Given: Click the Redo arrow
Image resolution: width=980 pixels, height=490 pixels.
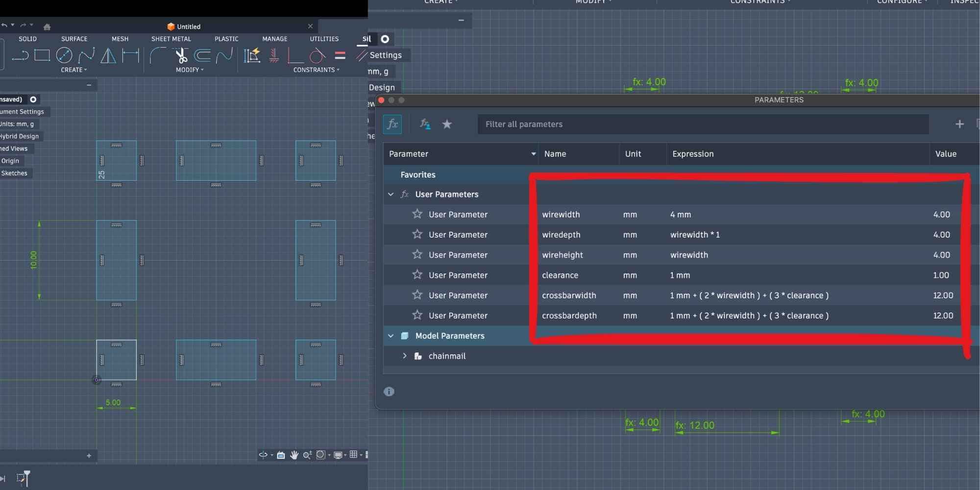Looking at the screenshot, I should [x=23, y=25].
